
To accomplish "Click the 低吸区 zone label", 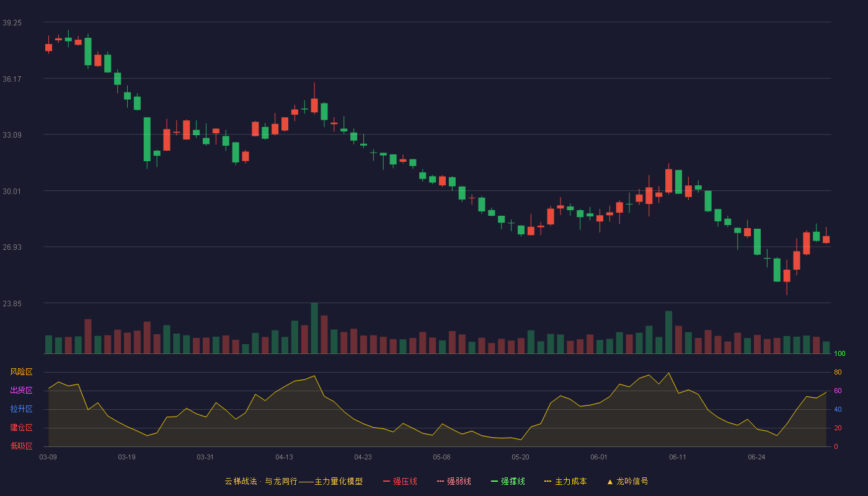I will 21,446.
